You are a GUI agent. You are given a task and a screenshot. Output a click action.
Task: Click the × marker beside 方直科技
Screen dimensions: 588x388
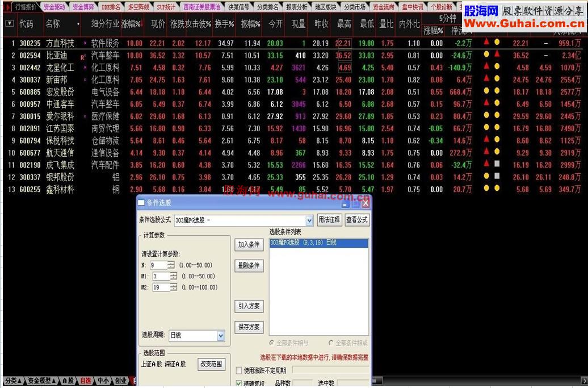tap(85, 43)
